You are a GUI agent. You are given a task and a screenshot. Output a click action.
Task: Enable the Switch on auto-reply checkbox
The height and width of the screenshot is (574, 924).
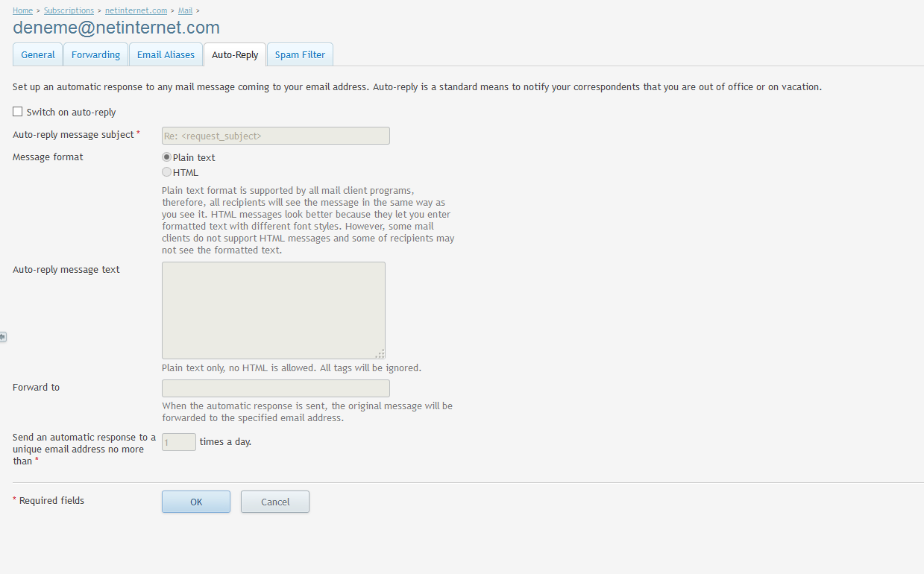18,112
